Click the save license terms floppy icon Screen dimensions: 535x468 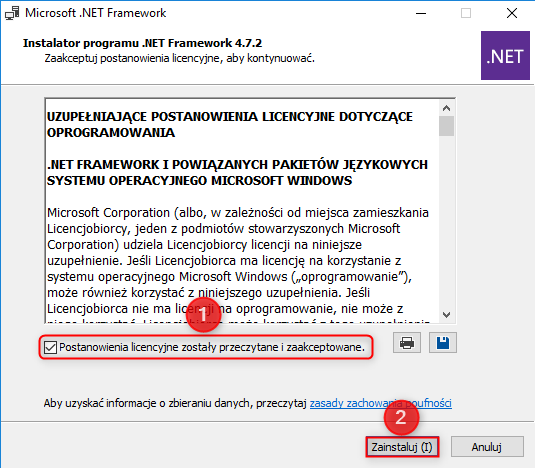tap(443, 342)
